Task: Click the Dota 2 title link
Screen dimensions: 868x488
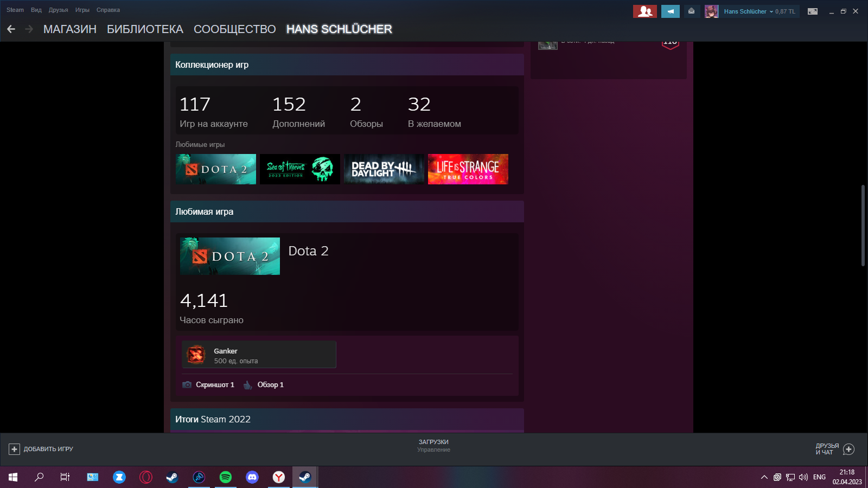Action: [308, 251]
